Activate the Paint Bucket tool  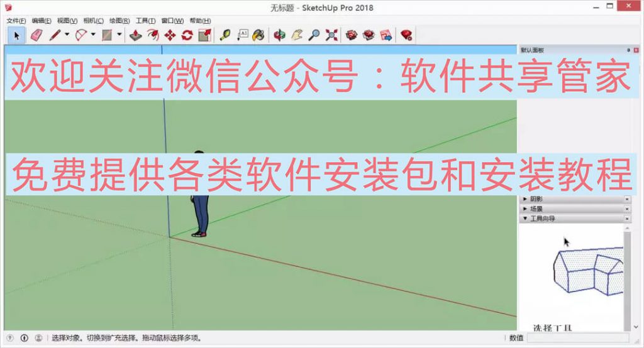(x=258, y=35)
